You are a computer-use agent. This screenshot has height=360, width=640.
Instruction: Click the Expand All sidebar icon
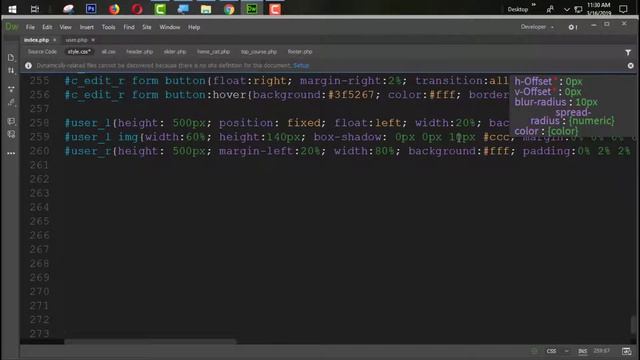pyautogui.click(x=11, y=89)
